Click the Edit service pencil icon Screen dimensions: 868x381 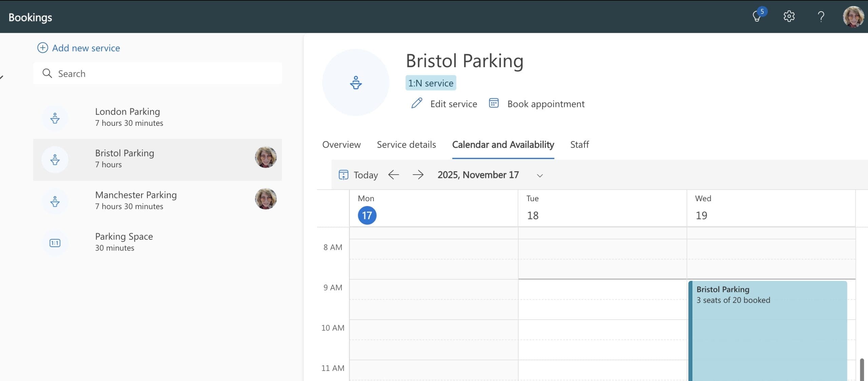(x=417, y=103)
